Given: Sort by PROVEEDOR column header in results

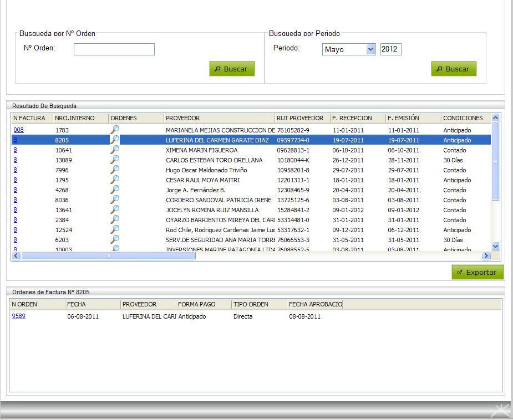Looking at the screenshot, I should click(x=219, y=118).
